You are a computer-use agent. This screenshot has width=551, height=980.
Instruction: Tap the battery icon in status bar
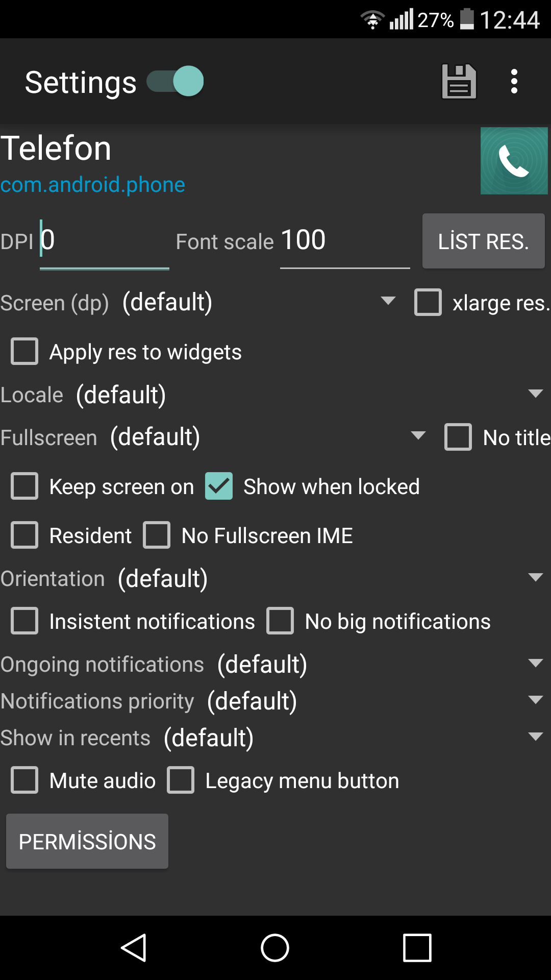467,19
